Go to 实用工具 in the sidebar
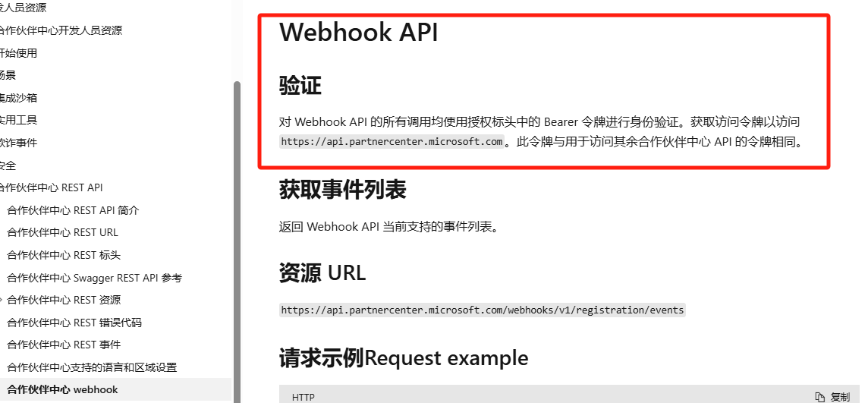 (x=18, y=120)
